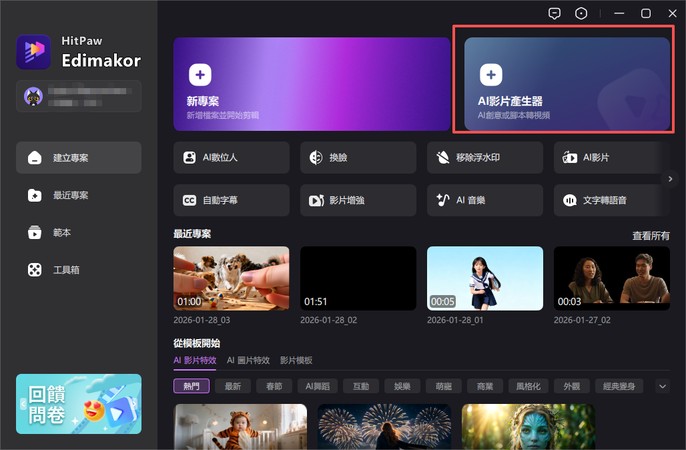Open recent project 2026-01-28_03 thumbnail
The image size is (686, 450).
coord(231,279)
